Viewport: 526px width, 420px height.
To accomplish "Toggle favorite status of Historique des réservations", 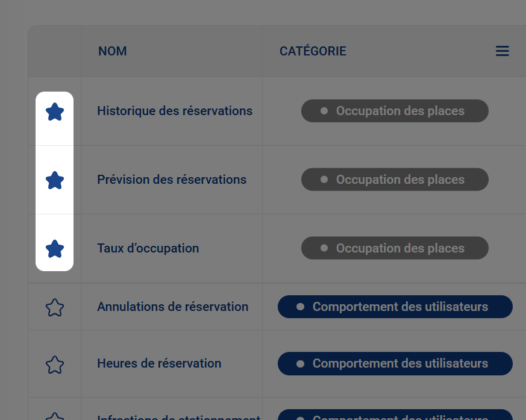I will tap(55, 111).
